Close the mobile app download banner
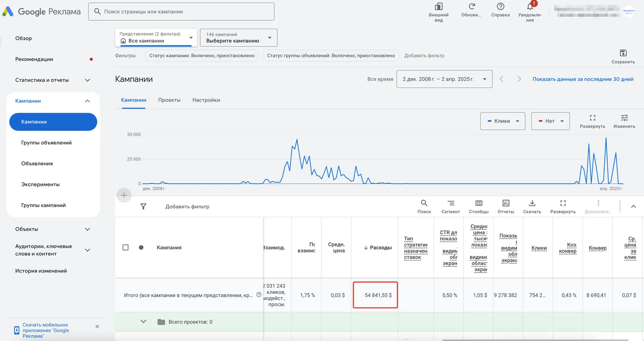This screenshot has height=341, width=644. (97, 327)
